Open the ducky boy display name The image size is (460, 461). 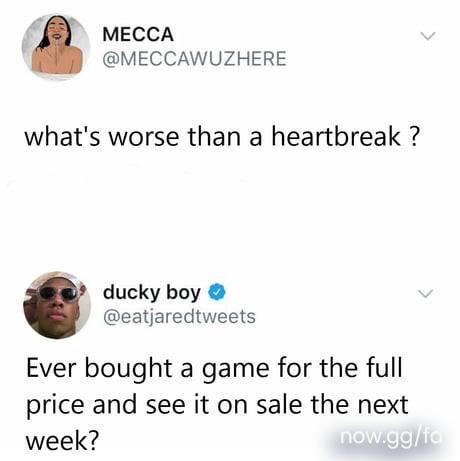tap(152, 292)
